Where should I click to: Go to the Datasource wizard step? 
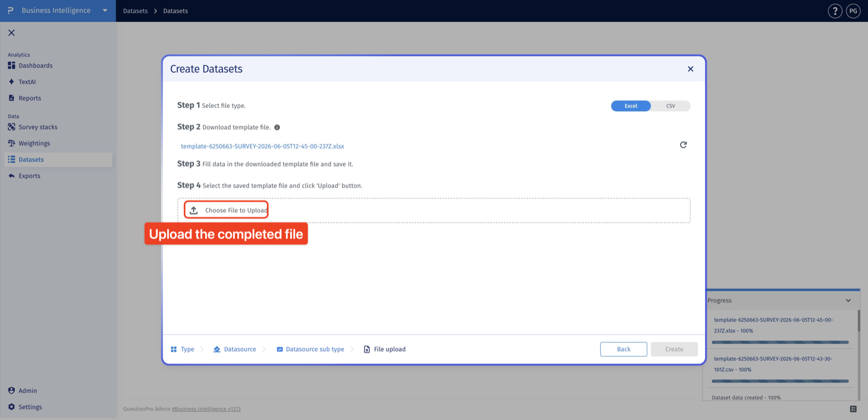235,349
